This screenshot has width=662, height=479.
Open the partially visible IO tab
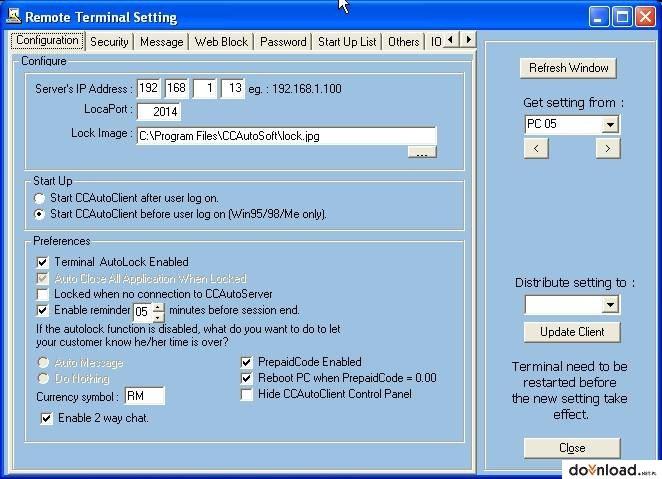coord(435,42)
